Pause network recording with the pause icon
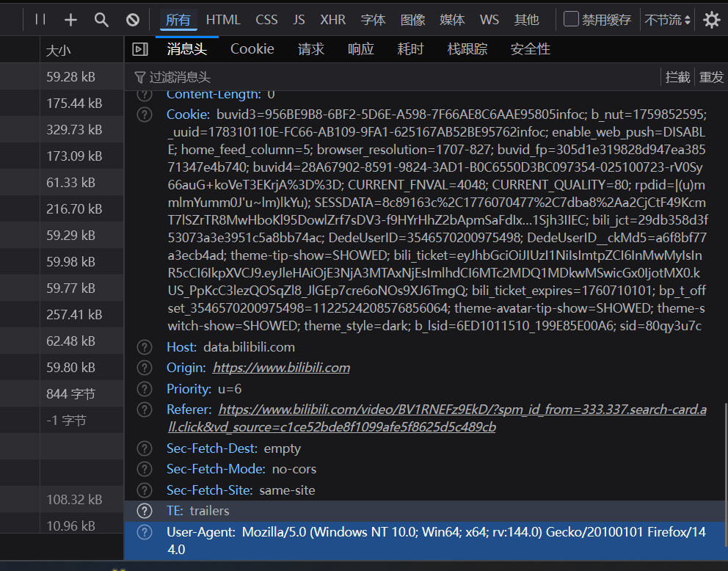 tap(40, 20)
